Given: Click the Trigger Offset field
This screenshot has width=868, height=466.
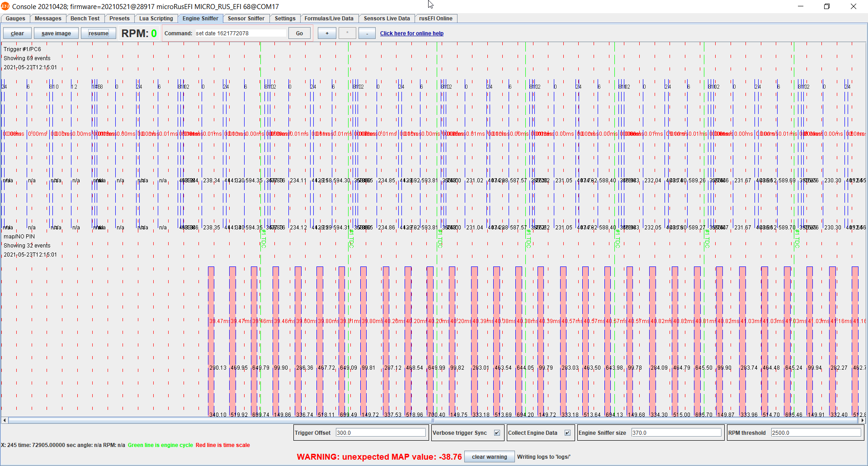Looking at the screenshot, I should tap(381, 433).
